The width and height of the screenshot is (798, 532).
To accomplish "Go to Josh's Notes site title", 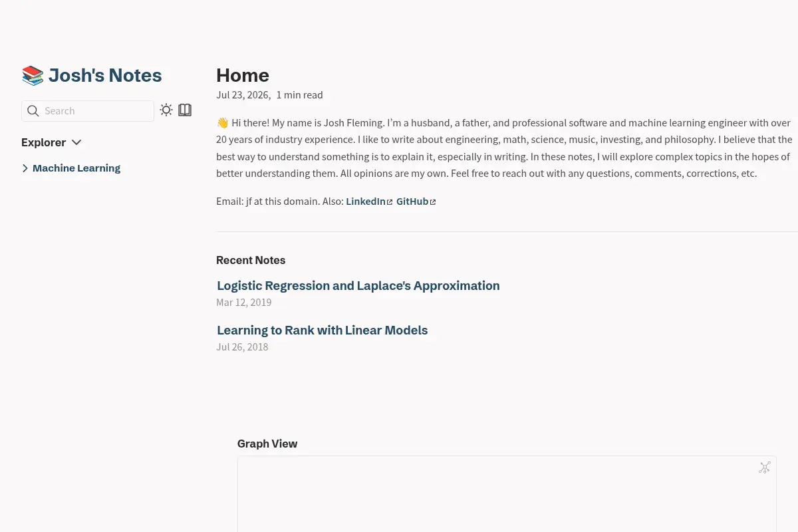I will point(105,75).
